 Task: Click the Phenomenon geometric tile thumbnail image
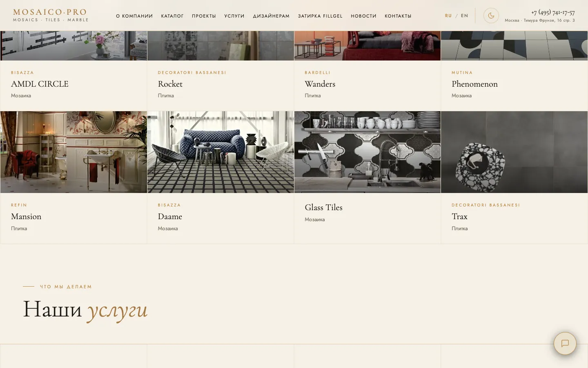tap(514, 46)
